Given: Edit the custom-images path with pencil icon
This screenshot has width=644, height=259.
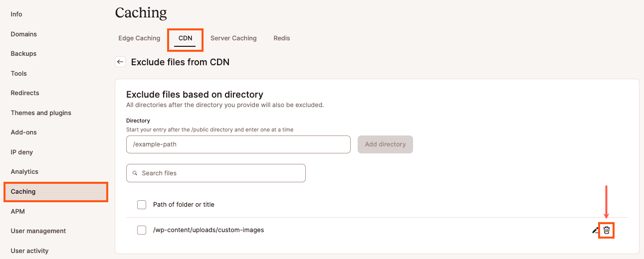Looking at the screenshot, I should point(595,230).
